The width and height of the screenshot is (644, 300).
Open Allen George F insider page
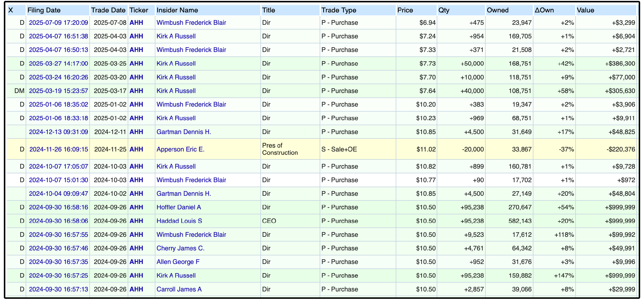[x=178, y=262]
